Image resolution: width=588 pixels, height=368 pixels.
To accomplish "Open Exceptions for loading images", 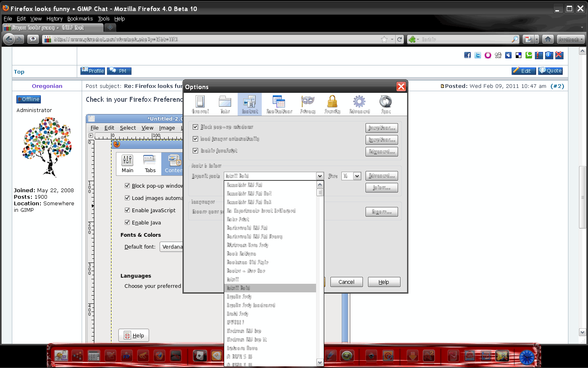I will [x=382, y=140].
